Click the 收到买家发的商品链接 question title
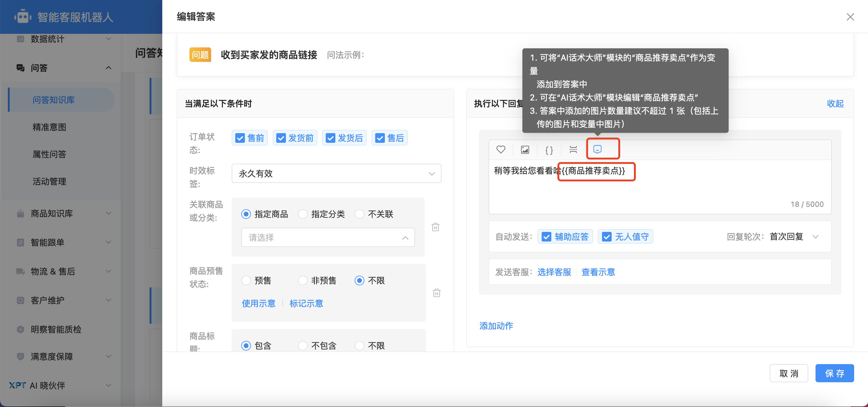 pos(269,55)
